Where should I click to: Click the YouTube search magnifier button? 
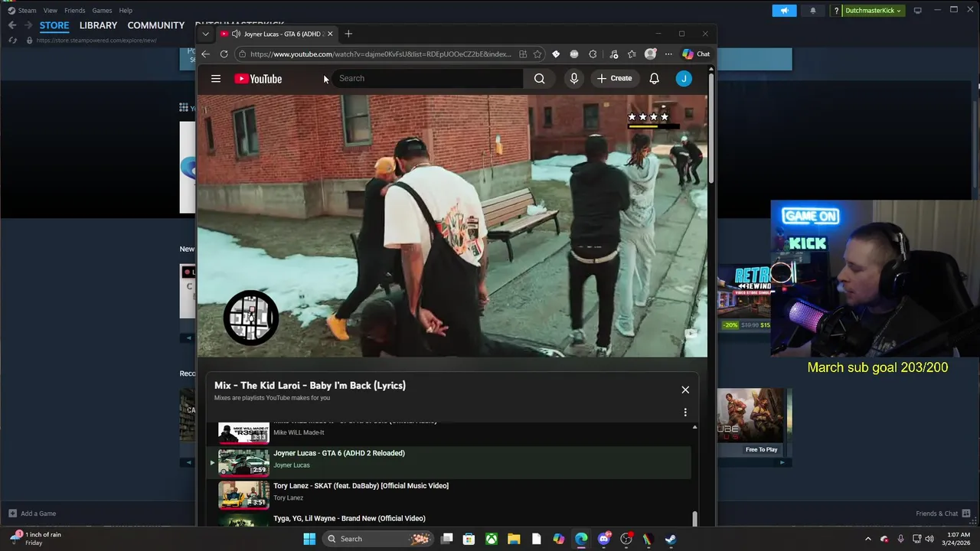click(x=540, y=78)
